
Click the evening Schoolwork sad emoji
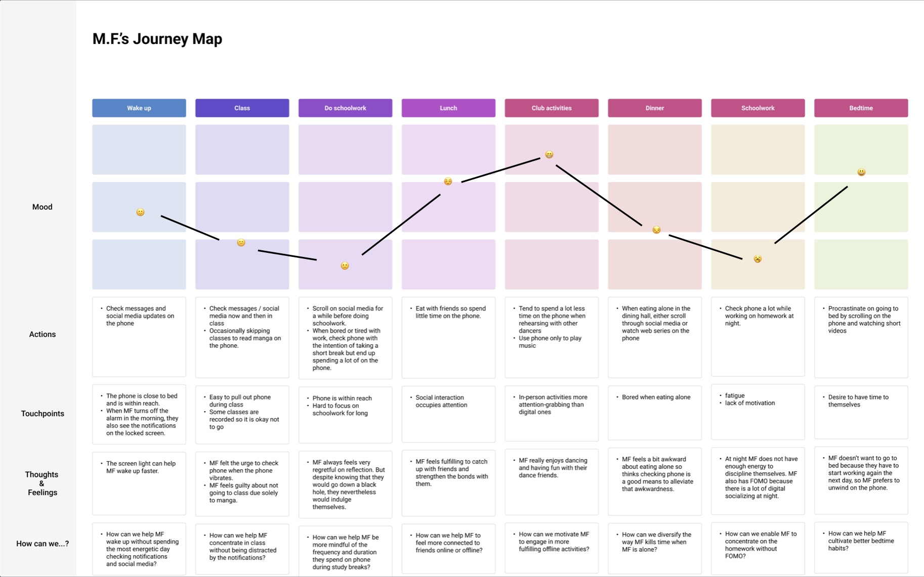[x=758, y=259]
